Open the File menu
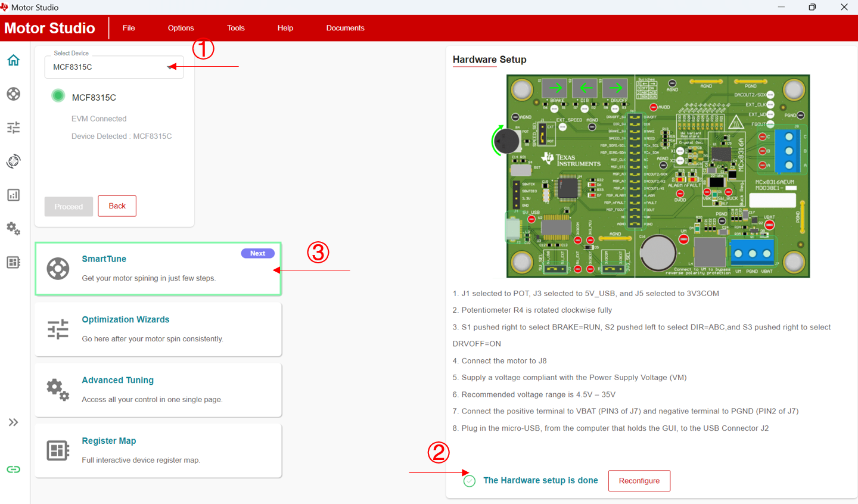Image resolution: width=858 pixels, height=504 pixels. [129, 28]
